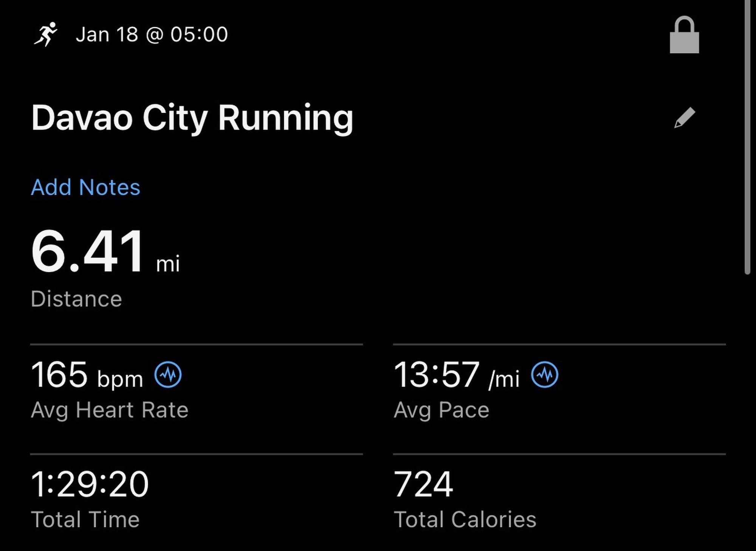The width and height of the screenshot is (756, 551).
Task: Click the Avg Heart Rate label
Action: 110,410
